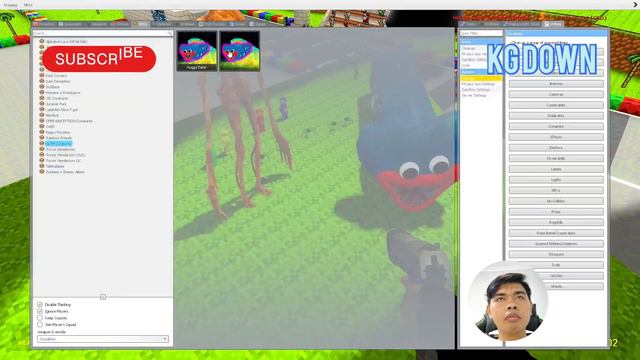This screenshot has height=360, width=640.
Task: Click the Nextbot category icon
Action: coord(42,115)
